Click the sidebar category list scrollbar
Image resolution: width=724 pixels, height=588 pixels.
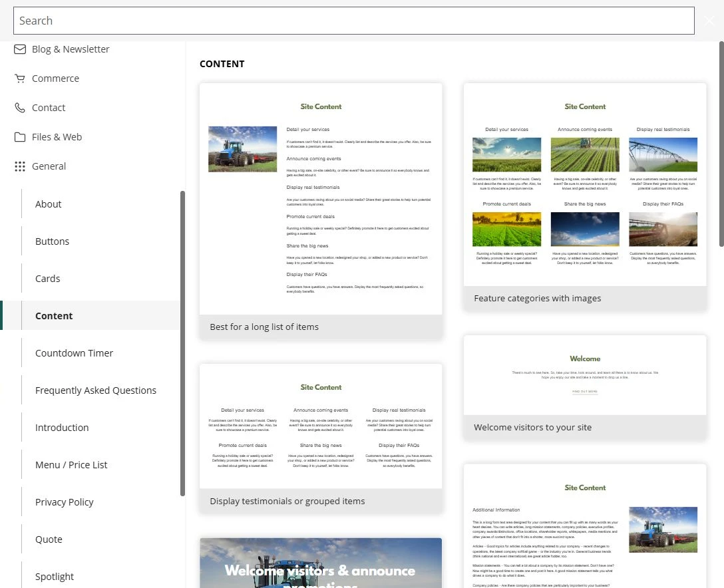pyautogui.click(x=182, y=343)
